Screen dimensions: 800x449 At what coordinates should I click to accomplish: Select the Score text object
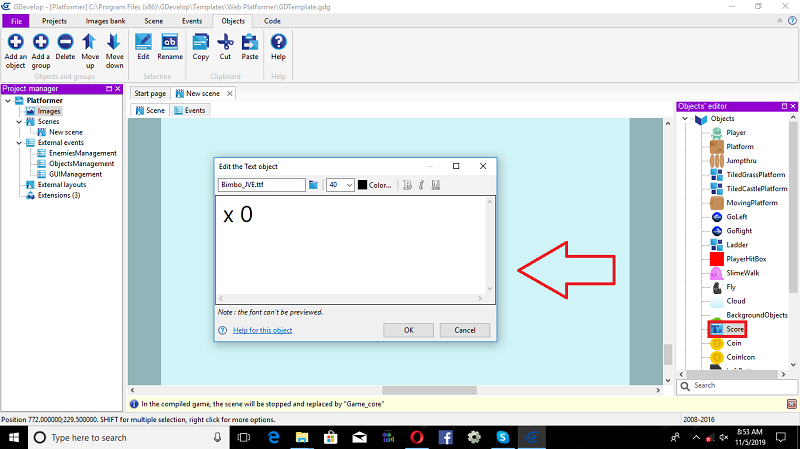(x=735, y=329)
